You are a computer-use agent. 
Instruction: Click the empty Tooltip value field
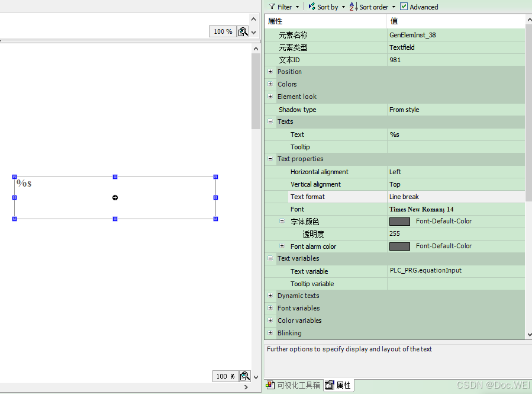coord(456,147)
